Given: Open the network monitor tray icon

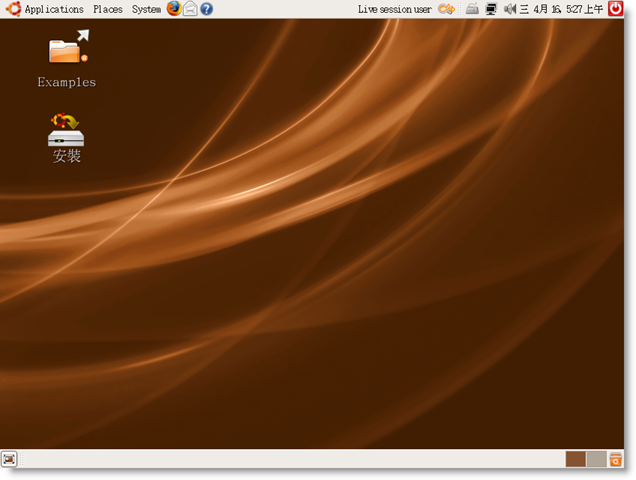Looking at the screenshot, I should 491,9.
